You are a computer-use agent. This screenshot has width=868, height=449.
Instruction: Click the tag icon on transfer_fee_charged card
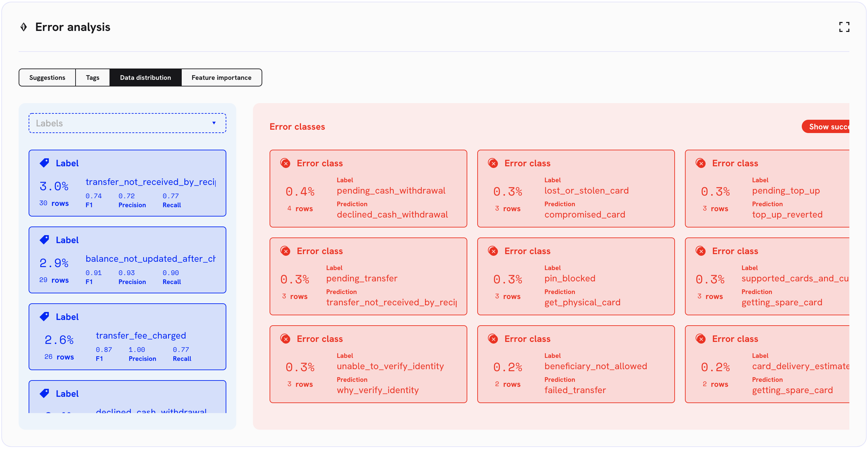pos(44,317)
